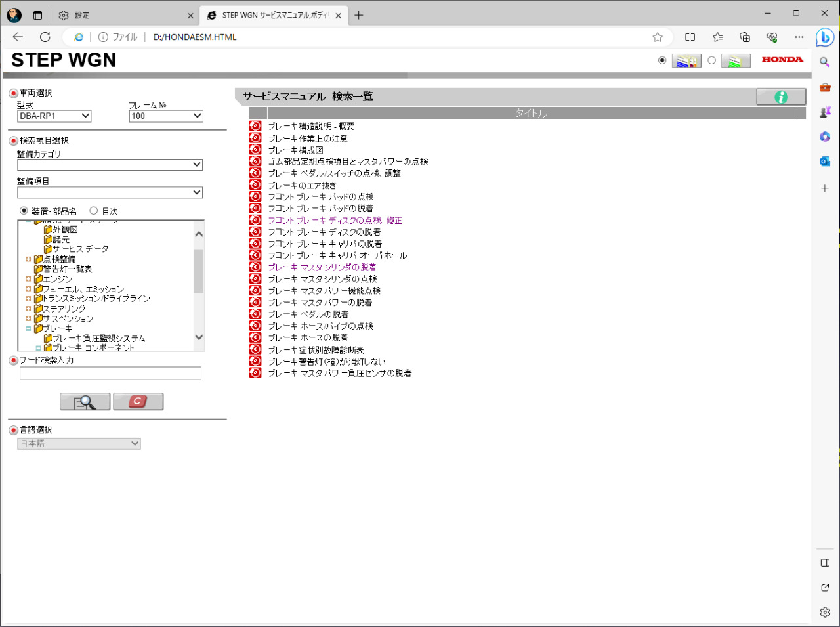Select the 目次 radio button
This screenshot has width=840, height=627.
tap(94, 211)
